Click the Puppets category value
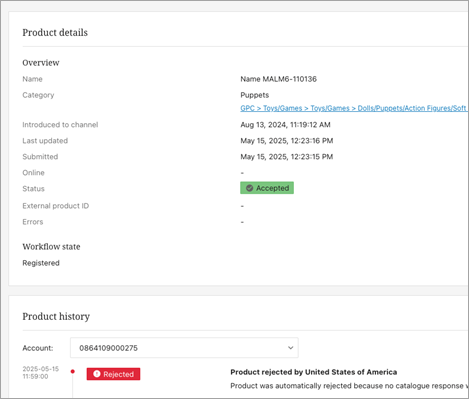The width and height of the screenshot is (469, 399). tap(255, 95)
